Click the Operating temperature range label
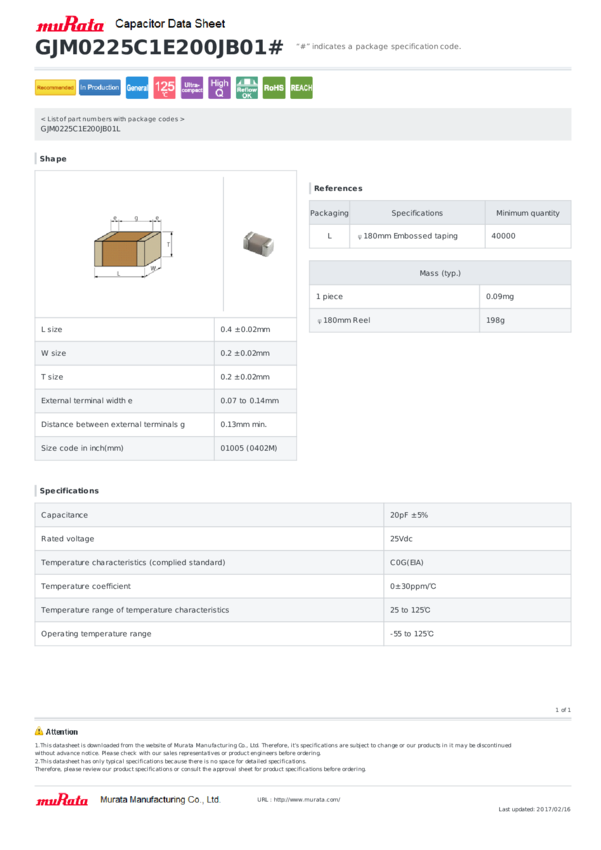 pyautogui.click(x=96, y=634)
